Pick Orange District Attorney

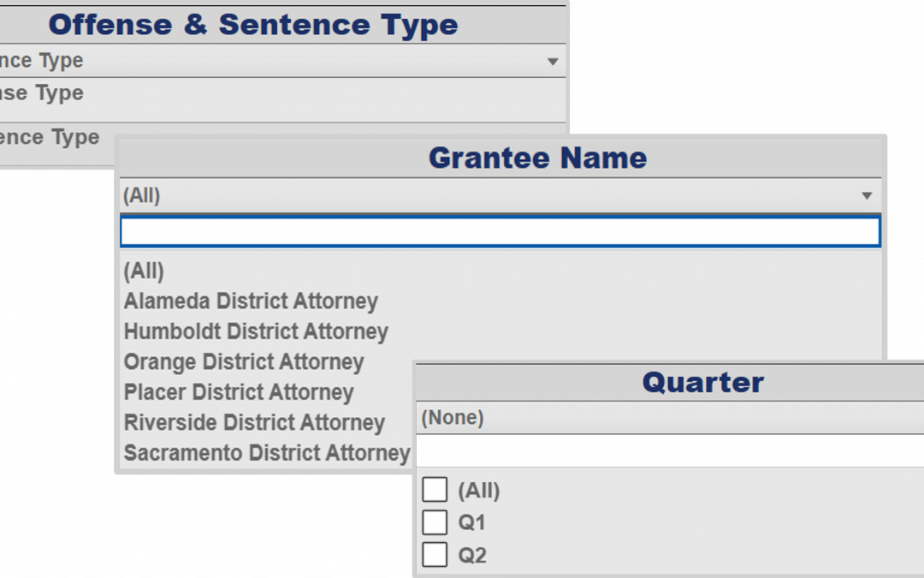click(x=244, y=362)
